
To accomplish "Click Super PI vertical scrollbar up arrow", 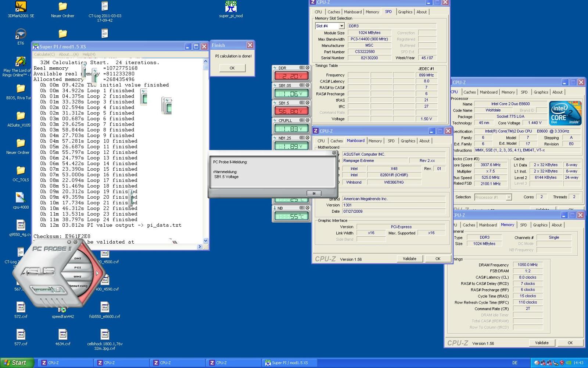I will (x=205, y=61).
